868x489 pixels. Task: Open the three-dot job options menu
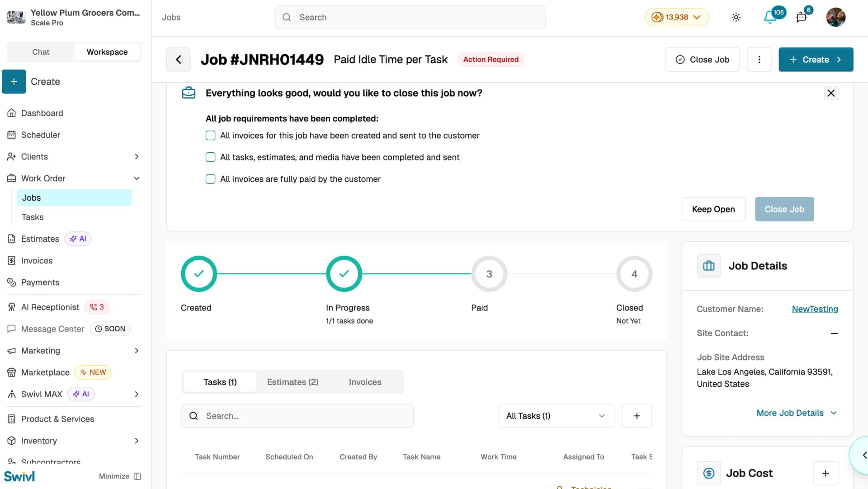pyautogui.click(x=759, y=60)
